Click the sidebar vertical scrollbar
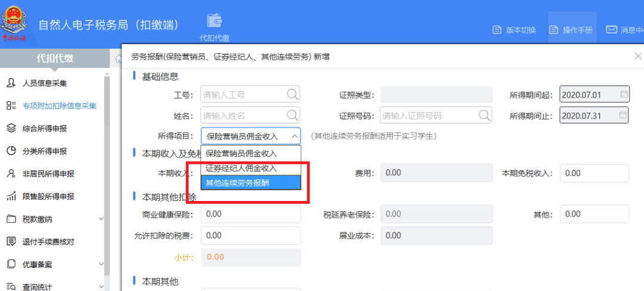 (107, 177)
